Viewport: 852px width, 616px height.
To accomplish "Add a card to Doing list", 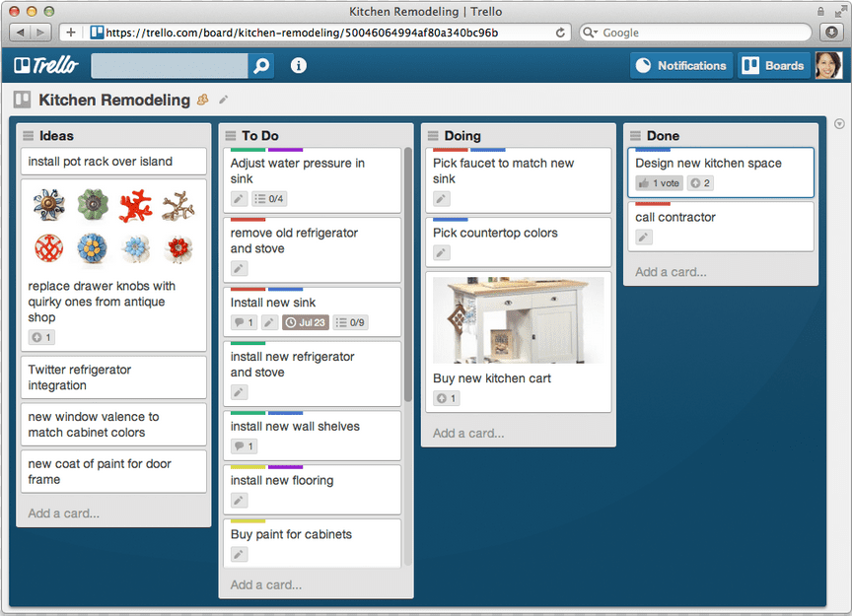I will pos(468,434).
